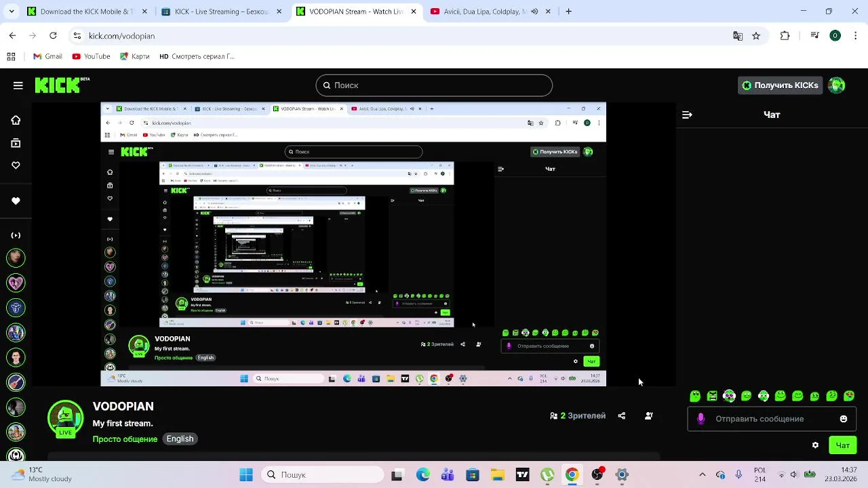The image size is (868, 488).
Task: Open Chrome media controls icon
Action: pyautogui.click(x=815, y=36)
